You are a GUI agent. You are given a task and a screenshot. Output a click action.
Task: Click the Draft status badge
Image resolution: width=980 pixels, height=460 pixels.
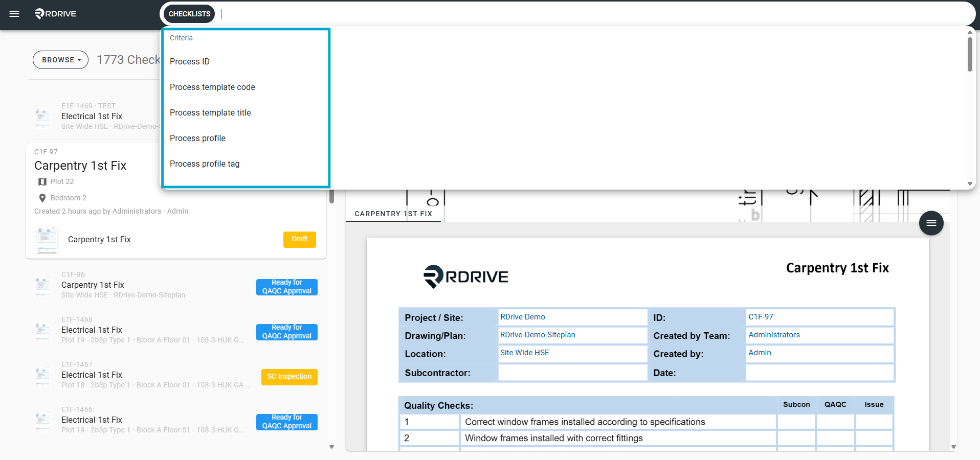click(x=300, y=239)
